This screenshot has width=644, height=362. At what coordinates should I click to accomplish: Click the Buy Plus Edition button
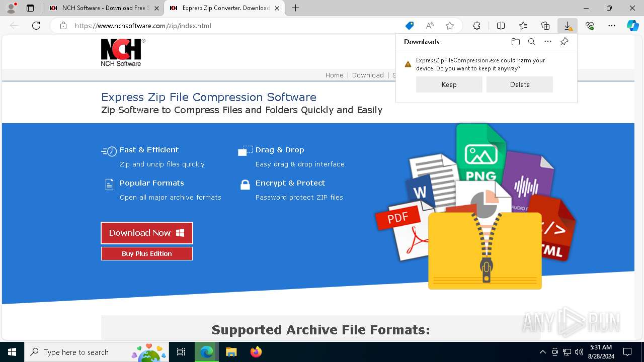147,253
